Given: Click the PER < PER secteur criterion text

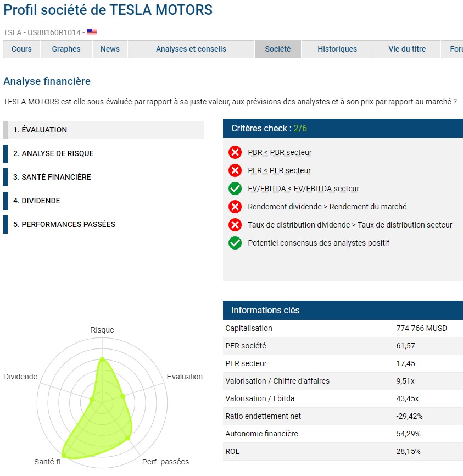Looking at the screenshot, I should click(280, 170).
